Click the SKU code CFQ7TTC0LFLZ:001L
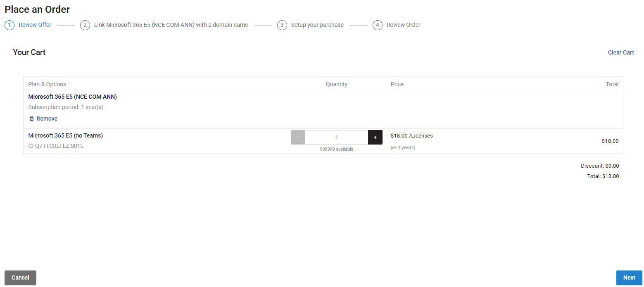 pos(56,146)
